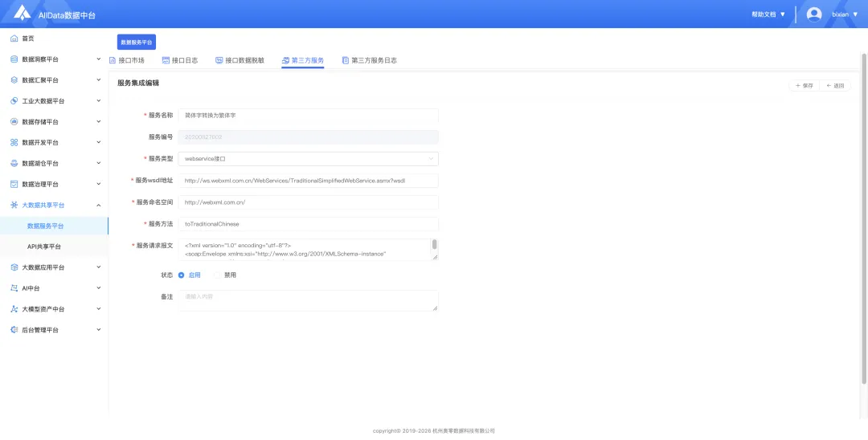Click the page vertical scrollbar

(864, 218)
